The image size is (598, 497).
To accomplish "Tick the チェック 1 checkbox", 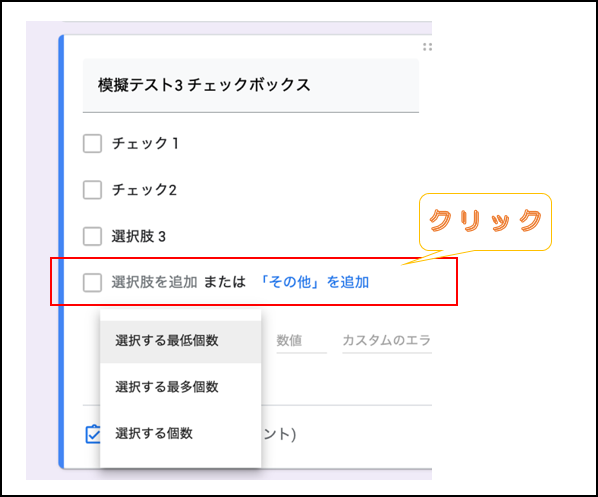I will tap(92, 143).
